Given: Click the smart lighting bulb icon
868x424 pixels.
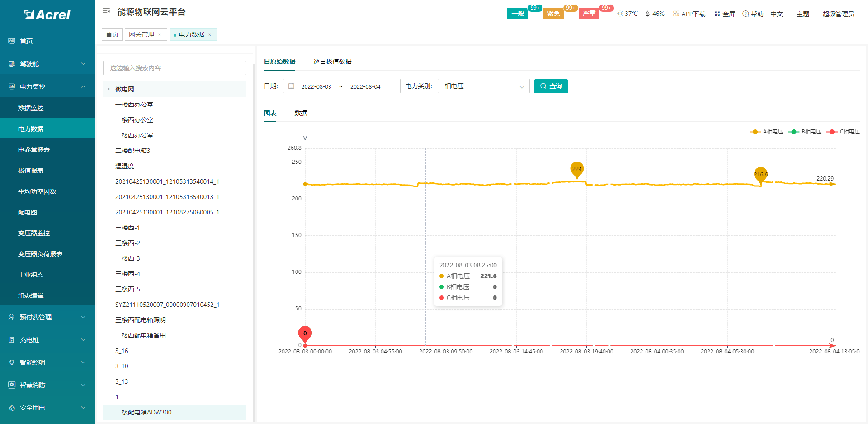Looking at the screenshot, I should tap(12, 362).
